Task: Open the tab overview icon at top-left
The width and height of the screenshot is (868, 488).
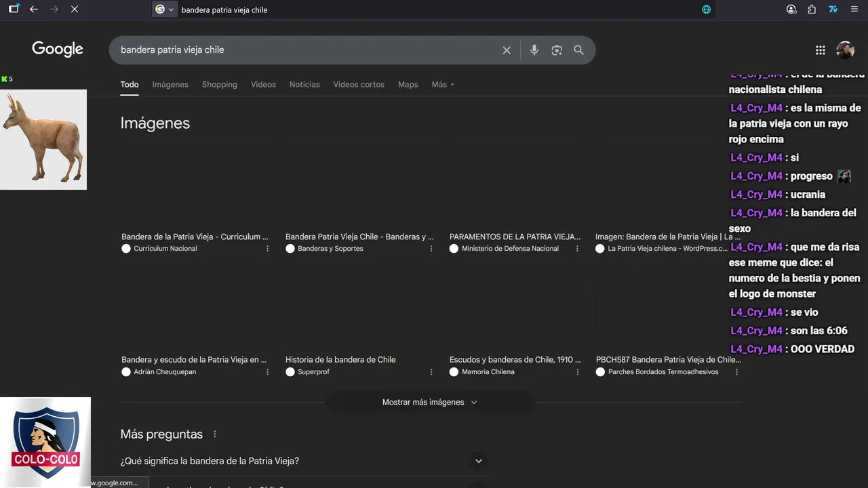Action: 14,9
